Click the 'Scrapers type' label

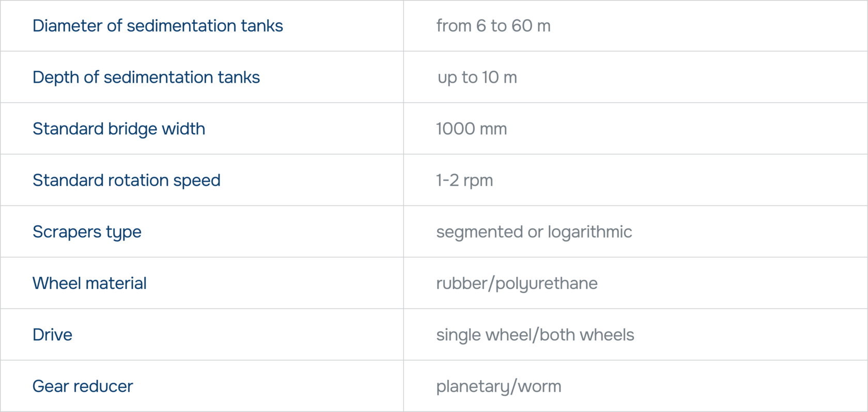87,232
